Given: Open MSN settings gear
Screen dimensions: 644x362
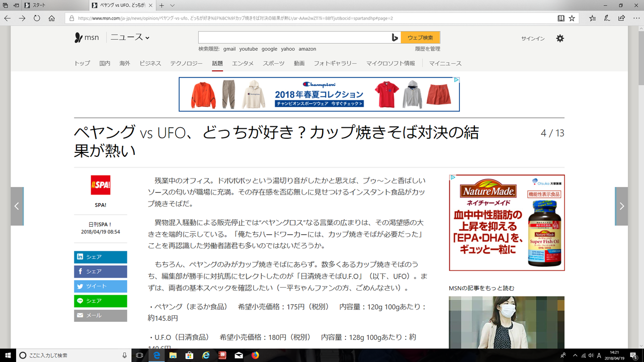Looking at the screenshot, I should 560,38.
